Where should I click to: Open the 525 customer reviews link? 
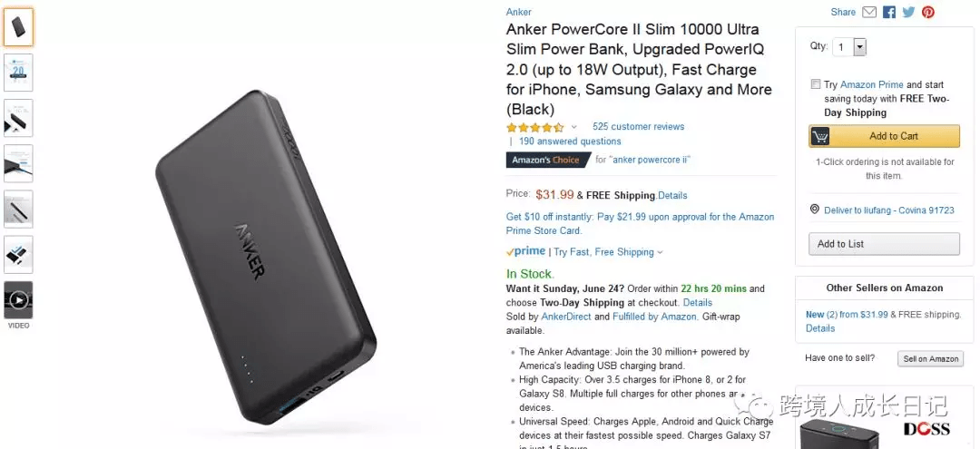point(638,127)
